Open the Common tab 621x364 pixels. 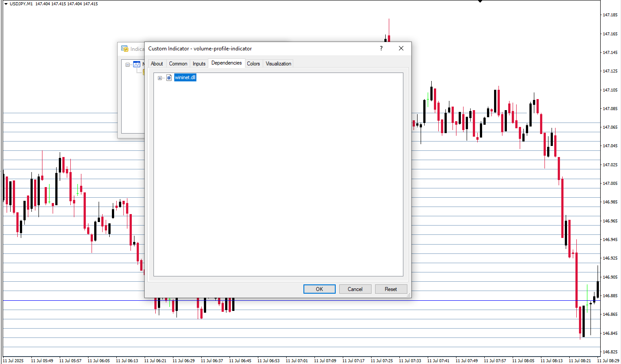[x=178, y=64]
